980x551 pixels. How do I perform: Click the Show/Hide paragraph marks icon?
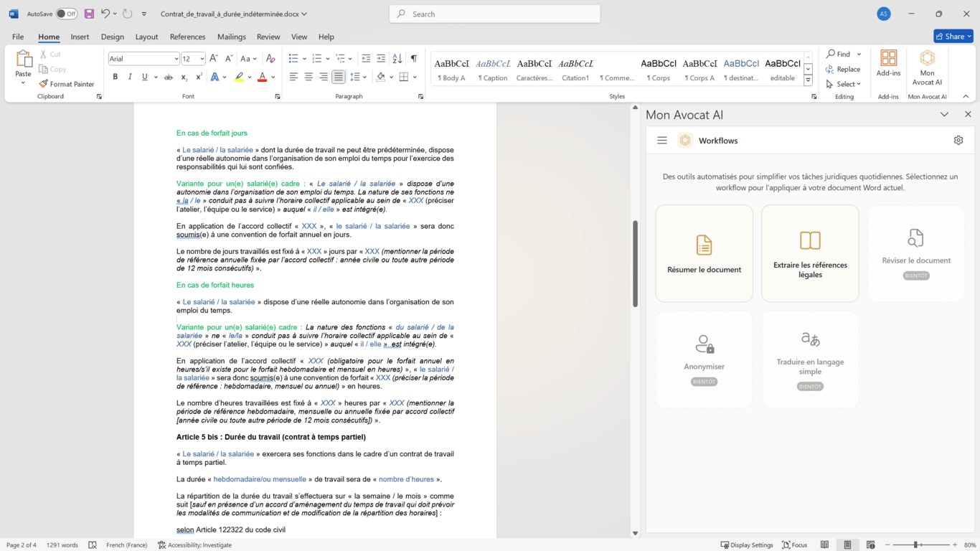(413, 59)
